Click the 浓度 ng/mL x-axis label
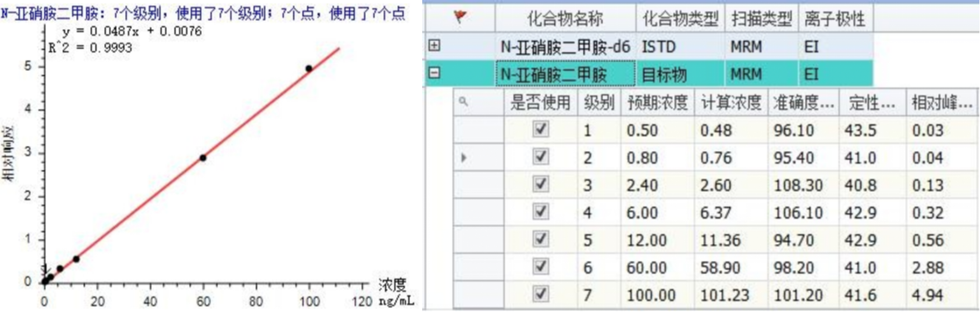Screen dimensions: 980x312 click(395, 293)
